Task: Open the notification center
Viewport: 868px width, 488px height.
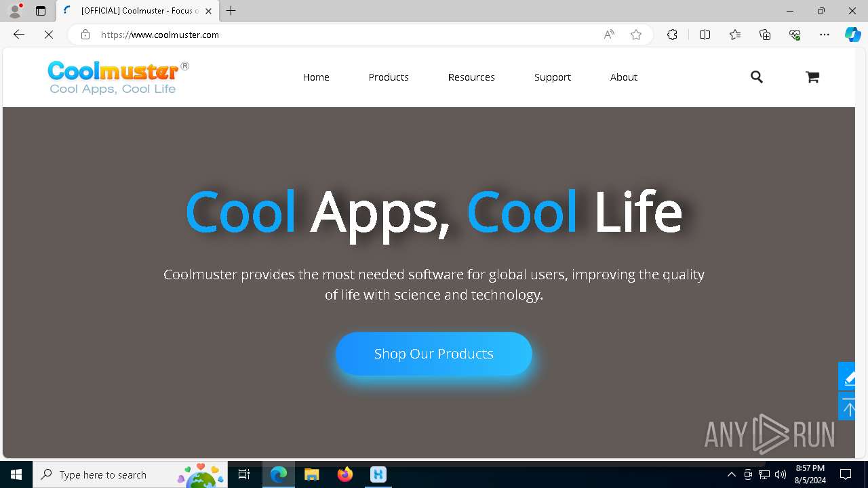Action: pos(846,474)
